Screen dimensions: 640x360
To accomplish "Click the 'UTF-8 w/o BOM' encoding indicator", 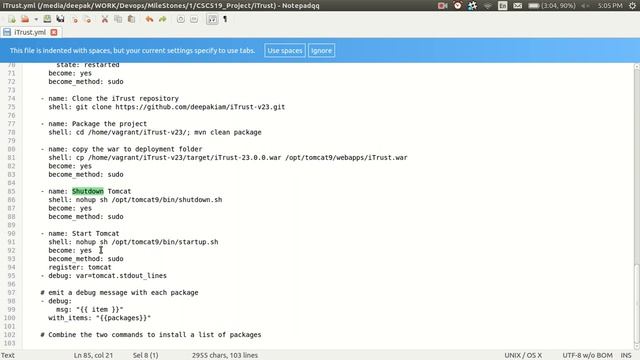I will coord(587,356).
